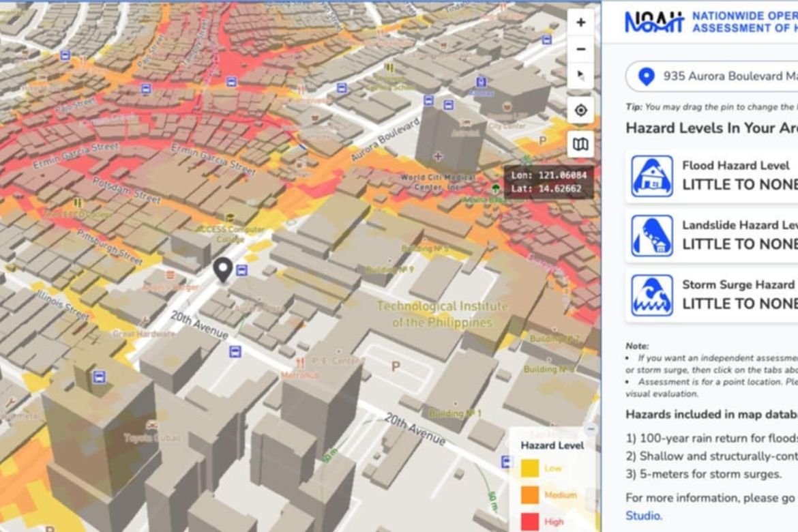The height and width of the screenshot is (532, 798).
Task: Zoom out the map with minus button
Action: click(x=580, y=49)
